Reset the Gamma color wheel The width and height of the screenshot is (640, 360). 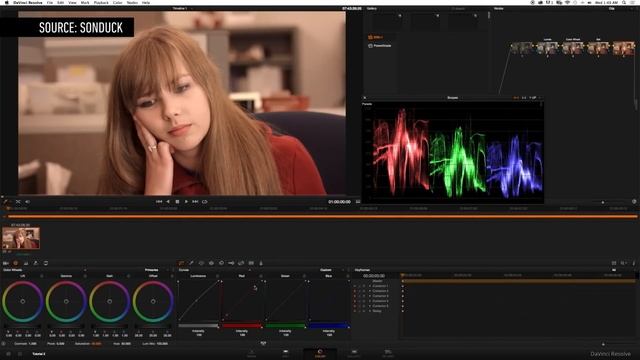(x=85, y=276)
